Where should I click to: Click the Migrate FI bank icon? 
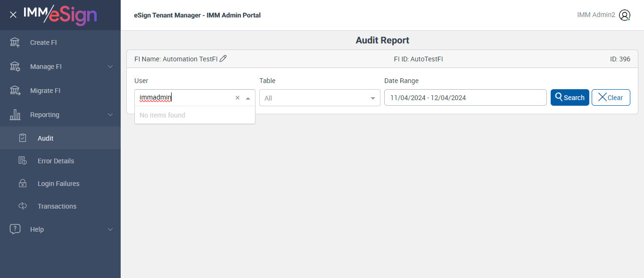pos(15,91)
